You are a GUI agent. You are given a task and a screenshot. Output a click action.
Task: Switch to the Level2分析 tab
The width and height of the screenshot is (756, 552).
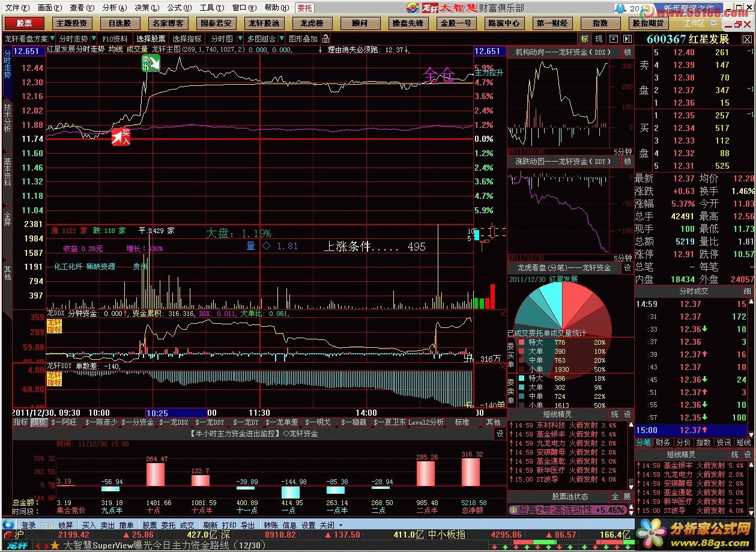426,422
